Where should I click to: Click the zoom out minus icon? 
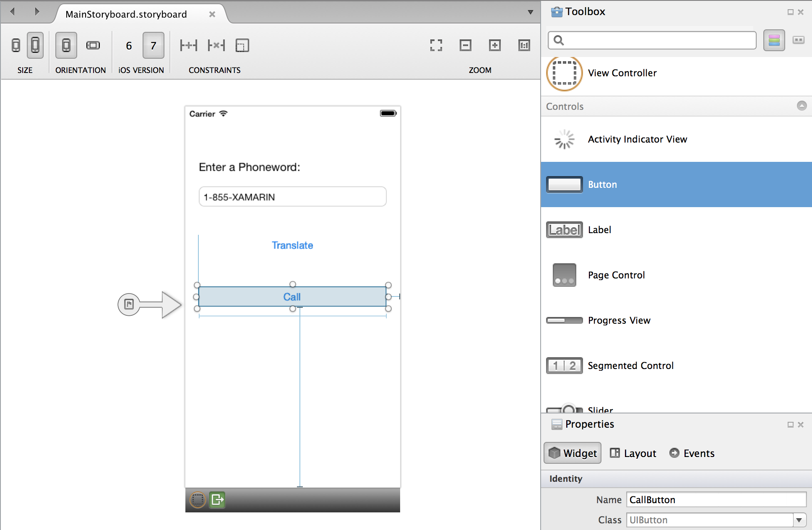pos(465,45)
